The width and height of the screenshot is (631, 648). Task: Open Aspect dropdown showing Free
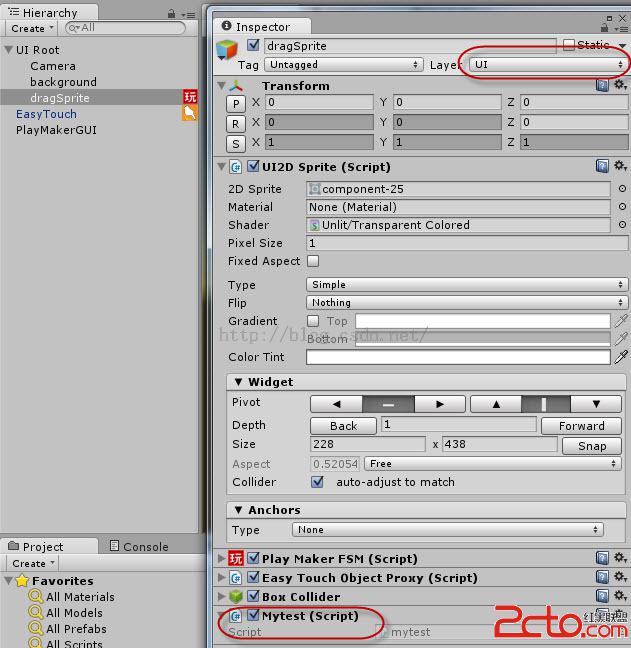[x=492, y=464]
